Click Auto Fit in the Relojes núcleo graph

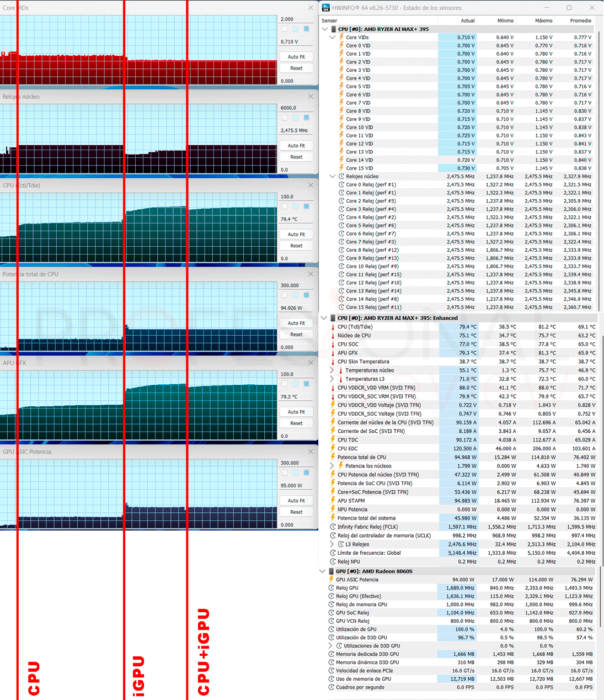pyautogui.click(x=297, y=146)
